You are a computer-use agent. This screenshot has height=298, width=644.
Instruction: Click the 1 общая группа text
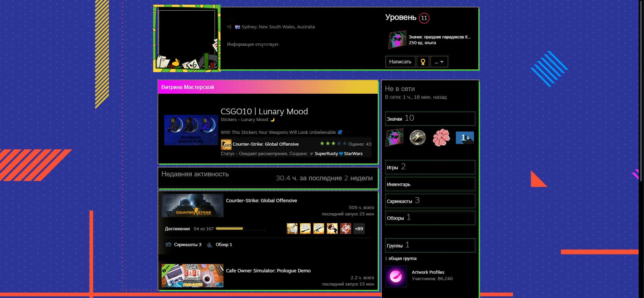click(x=401, y=259)
